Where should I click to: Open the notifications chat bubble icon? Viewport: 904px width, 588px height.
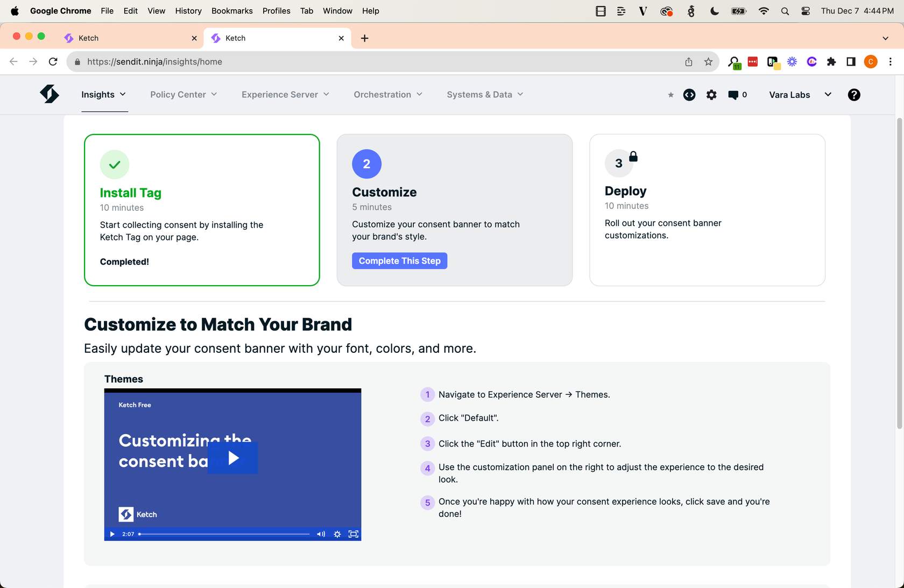click(733, 95)
